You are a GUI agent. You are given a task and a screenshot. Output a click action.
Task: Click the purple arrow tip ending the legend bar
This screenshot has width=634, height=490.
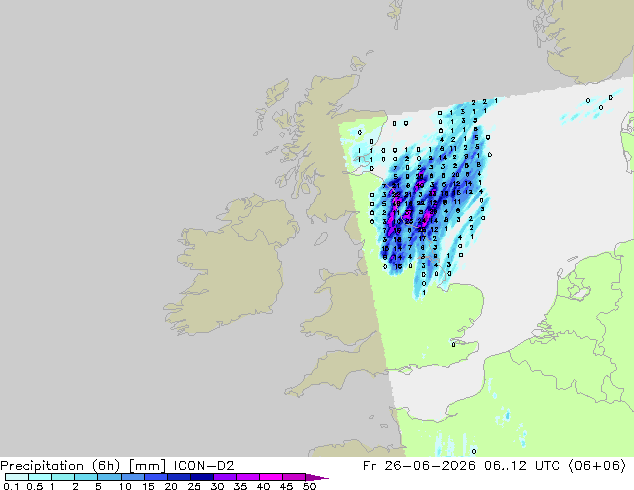click(x=317, y=477)
